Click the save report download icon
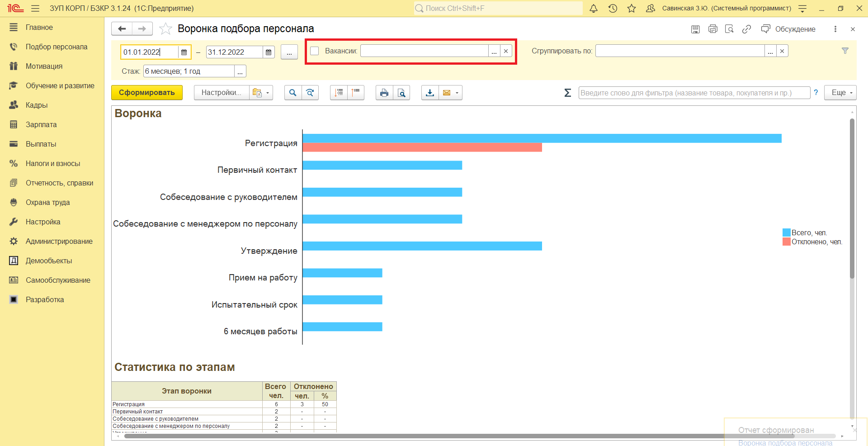Viewport: 868px width, 446px height. tap(430, 93)
